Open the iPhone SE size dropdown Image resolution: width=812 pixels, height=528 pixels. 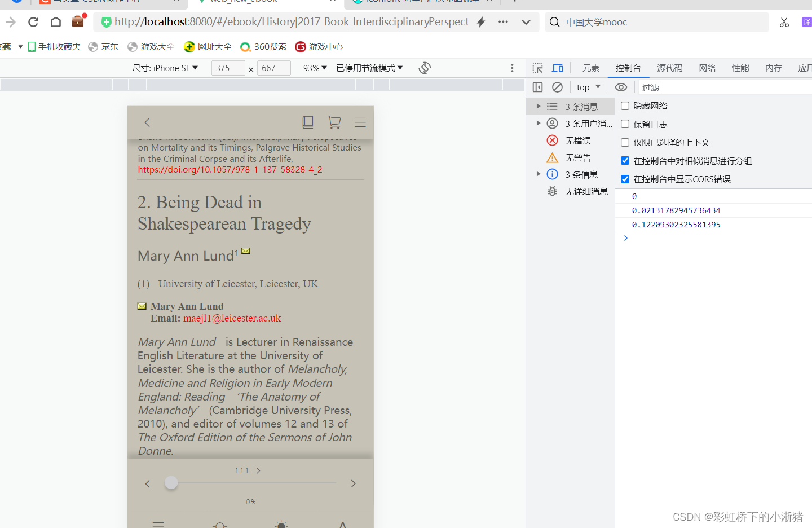click(165, 68)
